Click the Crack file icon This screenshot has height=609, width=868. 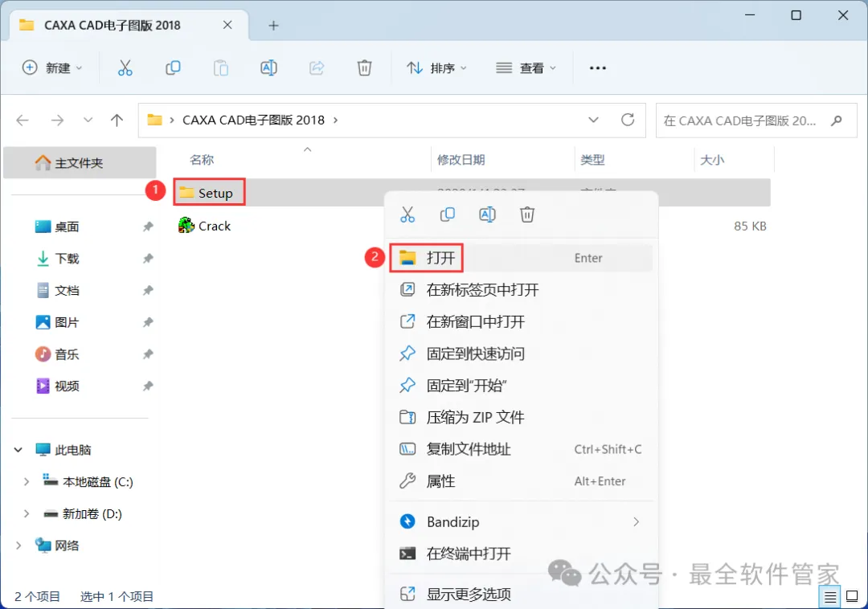point(186,225)
